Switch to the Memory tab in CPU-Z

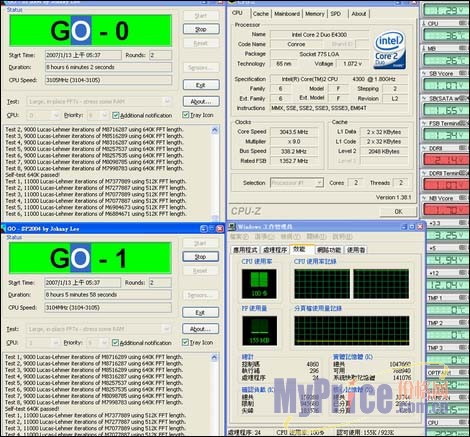pos(315,14)
